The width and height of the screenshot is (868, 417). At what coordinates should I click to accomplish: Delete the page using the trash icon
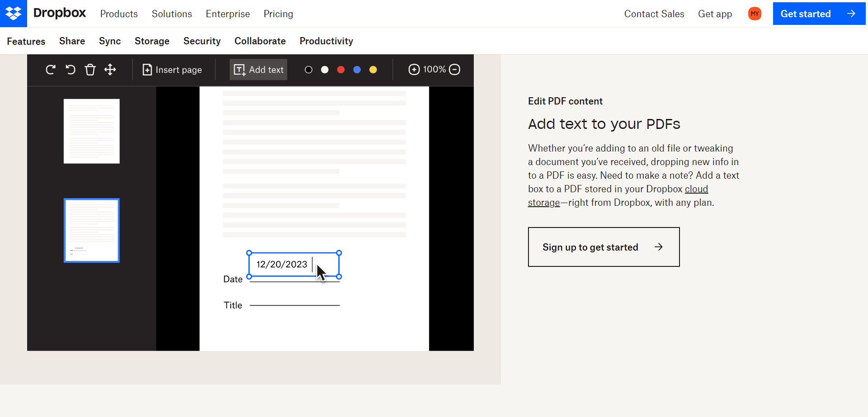pyautogui.click(x=90, y=69)
